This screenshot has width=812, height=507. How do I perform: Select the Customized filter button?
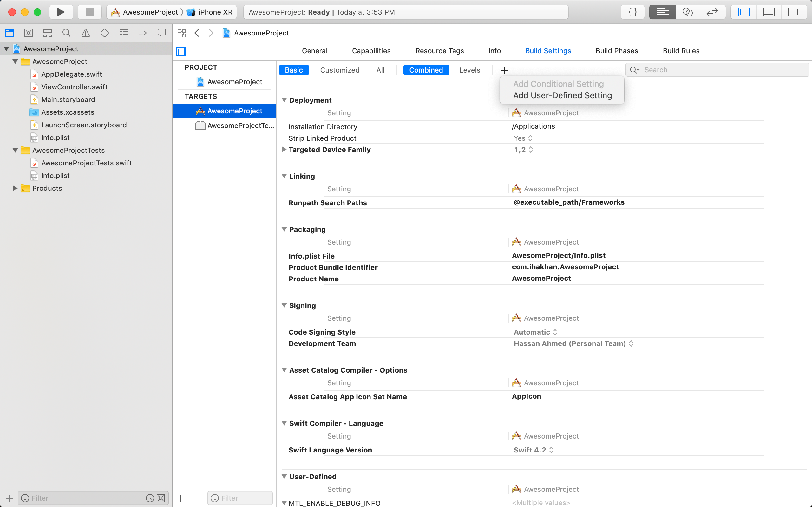(x=340, y=70)
